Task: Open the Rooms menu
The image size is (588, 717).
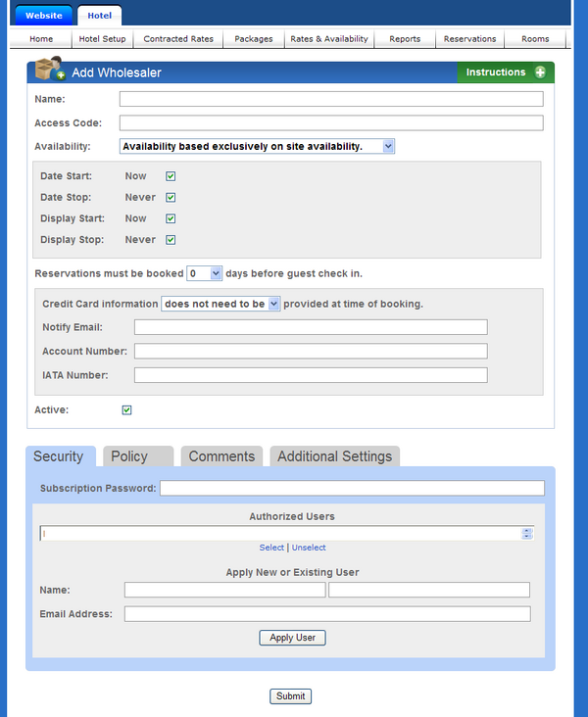Action: pos(535,39)
